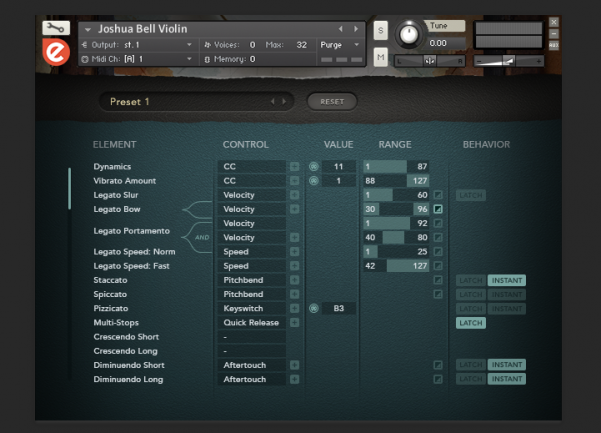Image resolution: width=601 pixels, height=433 pixels.
Task: Minimize instrument with minus icon in header
Action: (x=554, y=34)
